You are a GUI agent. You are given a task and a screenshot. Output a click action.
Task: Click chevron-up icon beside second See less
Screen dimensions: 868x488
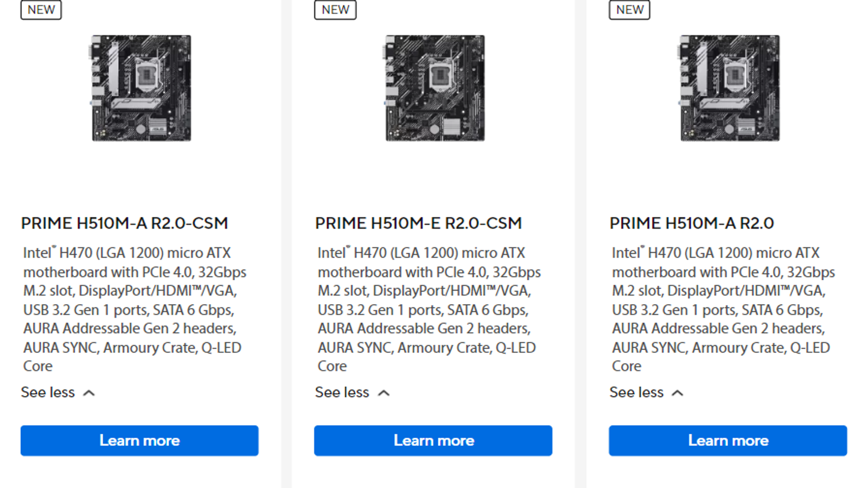384,393
